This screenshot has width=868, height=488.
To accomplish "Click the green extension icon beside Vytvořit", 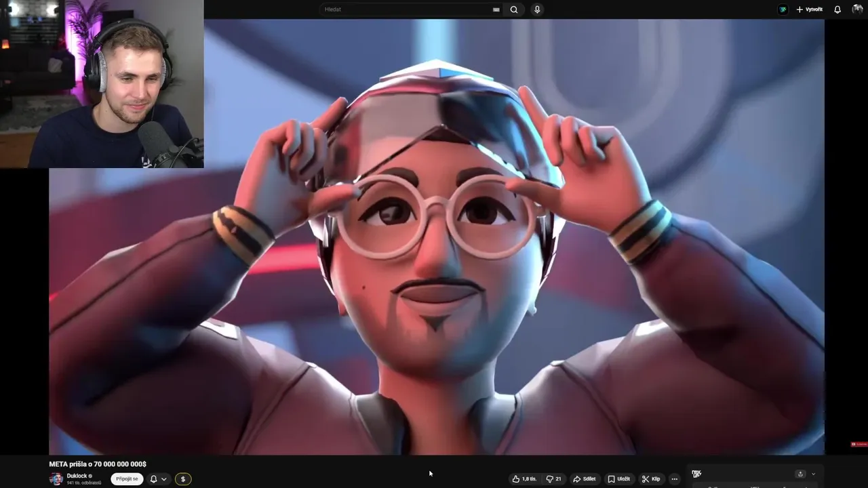I will click(783, 9).
